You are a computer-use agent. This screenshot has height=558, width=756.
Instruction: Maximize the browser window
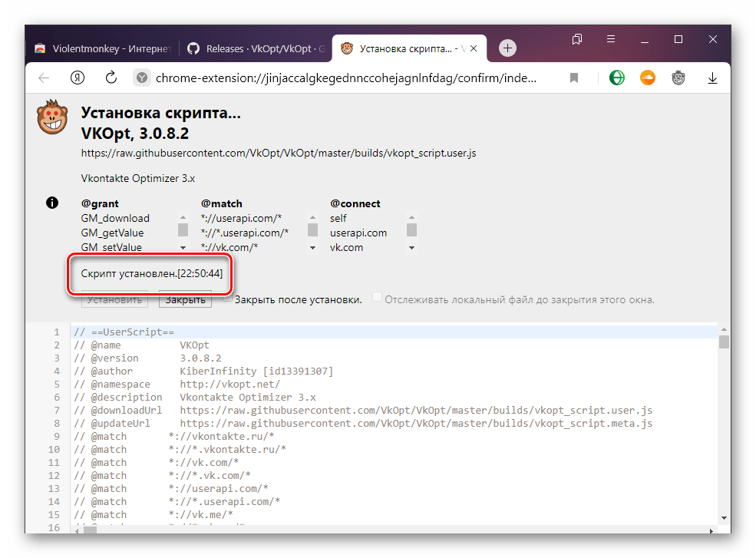[x=678, y=39]
